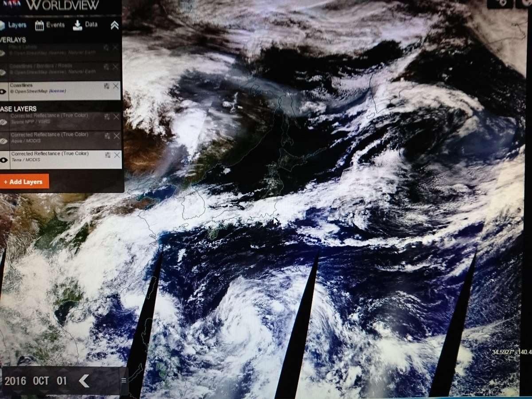532x399 pixels.
Task: Collapse the sidebar with double chevron
Action: point(114,25)
